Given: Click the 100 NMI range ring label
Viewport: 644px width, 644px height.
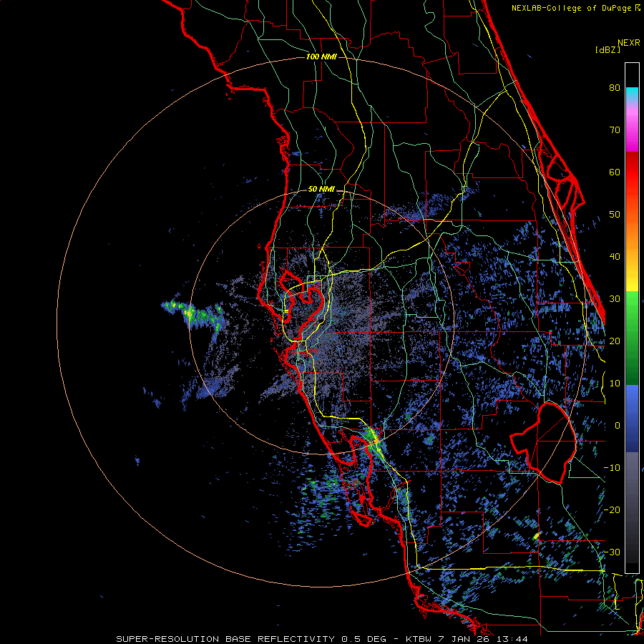Looking at the screenshot, I should click(321, 57).
